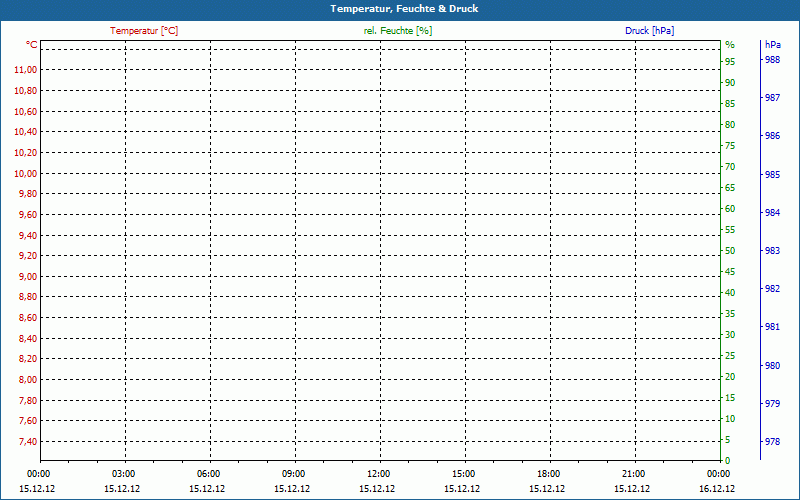Click the 8,00 temperature axis value
This screenshot has height=500, width=800.
pyautogui.click(x=28, y=380)
